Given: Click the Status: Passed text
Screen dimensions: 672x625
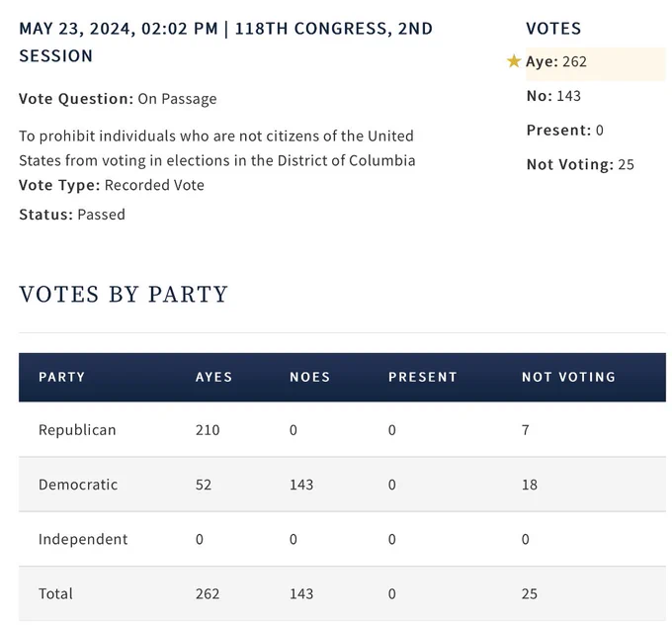Looking at the screenshot, I should [x=72, y=214].
